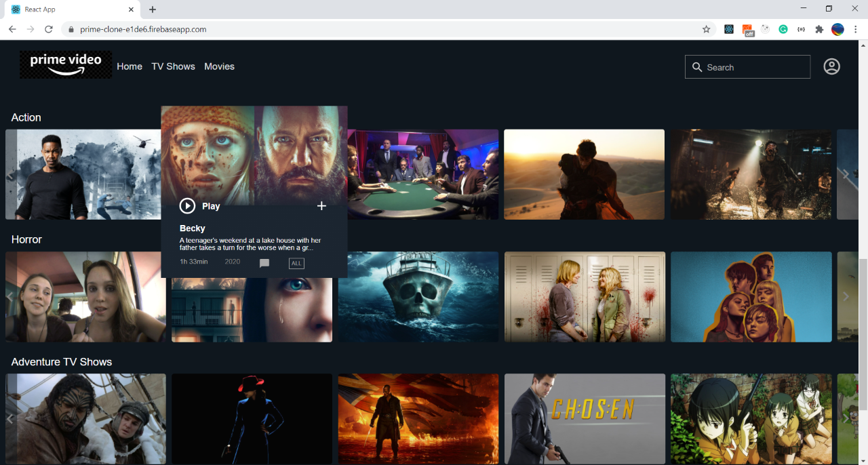
Task: Click the magnifier icon in search box
Action: click(x=697, y=67)
